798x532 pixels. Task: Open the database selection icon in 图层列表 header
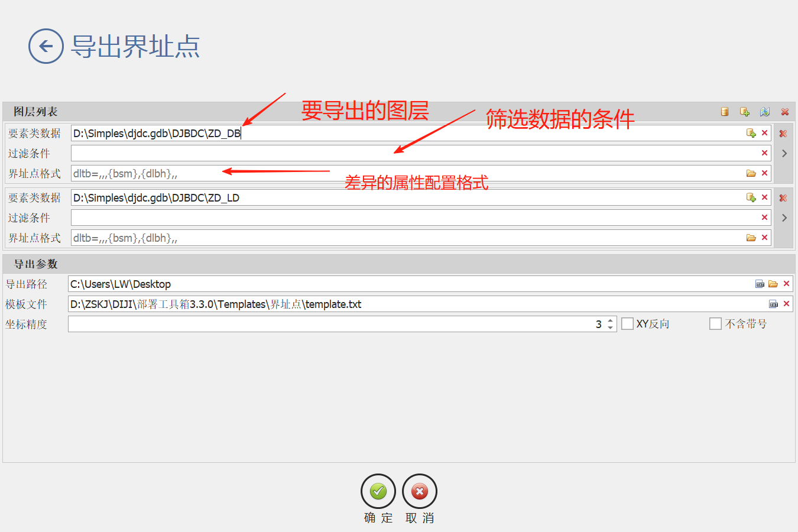click(x=724, y=112)
